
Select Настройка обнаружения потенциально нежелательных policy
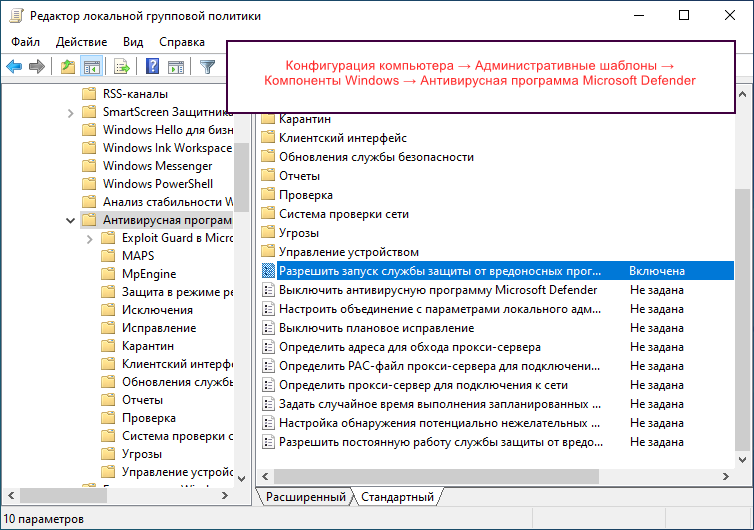pyautogui.click(x=440, y=423)
